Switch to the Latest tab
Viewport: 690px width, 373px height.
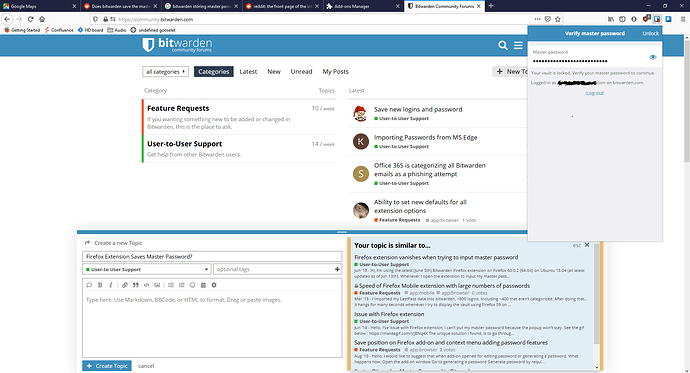tap(248, 71)
